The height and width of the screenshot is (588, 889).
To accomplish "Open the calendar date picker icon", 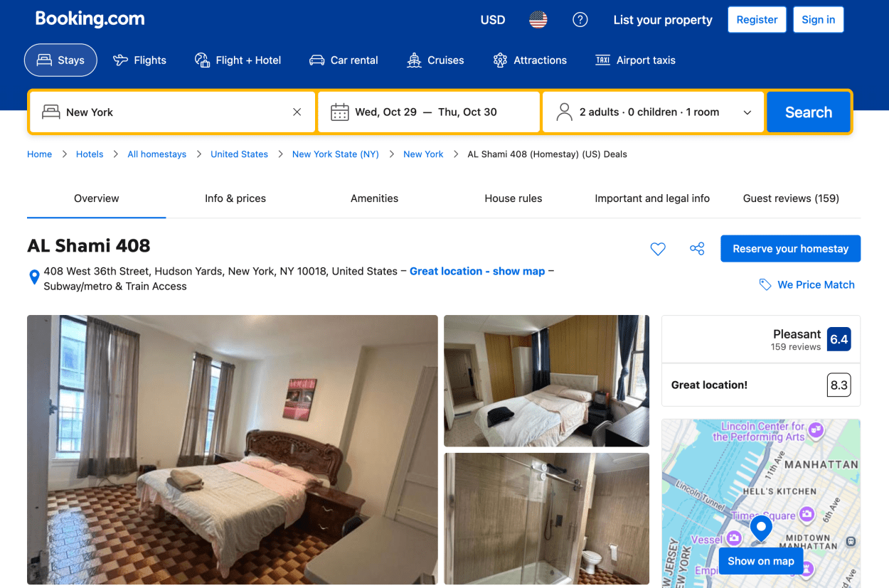I will coord(340,112).
